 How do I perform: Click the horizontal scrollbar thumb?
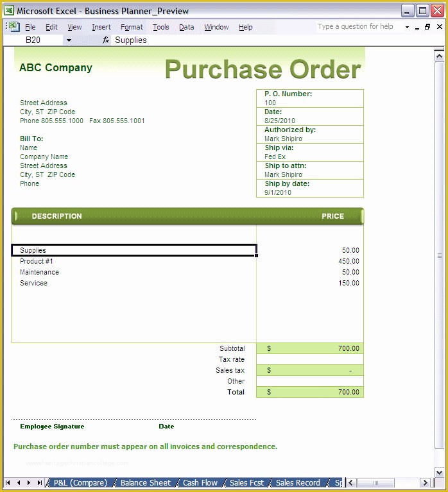click(375, 482)
